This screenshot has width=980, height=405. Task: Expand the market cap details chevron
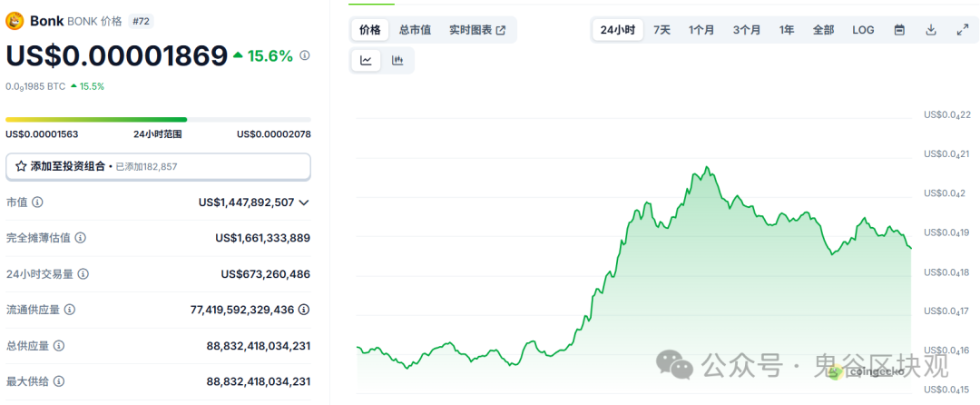(x=304, y=202)
